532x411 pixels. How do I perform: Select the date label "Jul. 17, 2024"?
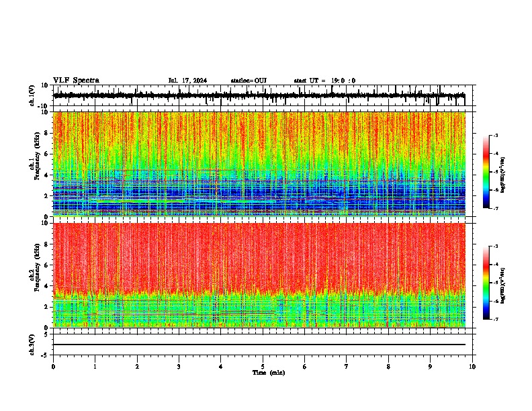(x=187, y=81)
